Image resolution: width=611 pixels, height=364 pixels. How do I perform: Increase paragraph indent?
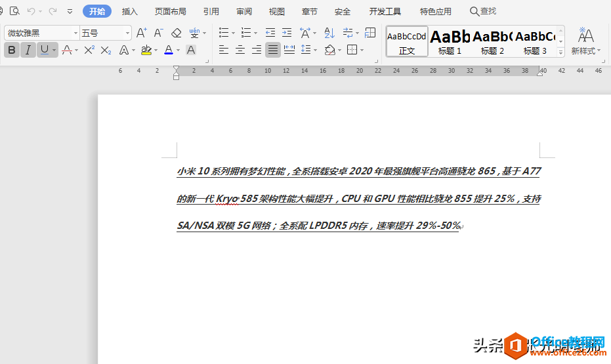click(287, 33)
